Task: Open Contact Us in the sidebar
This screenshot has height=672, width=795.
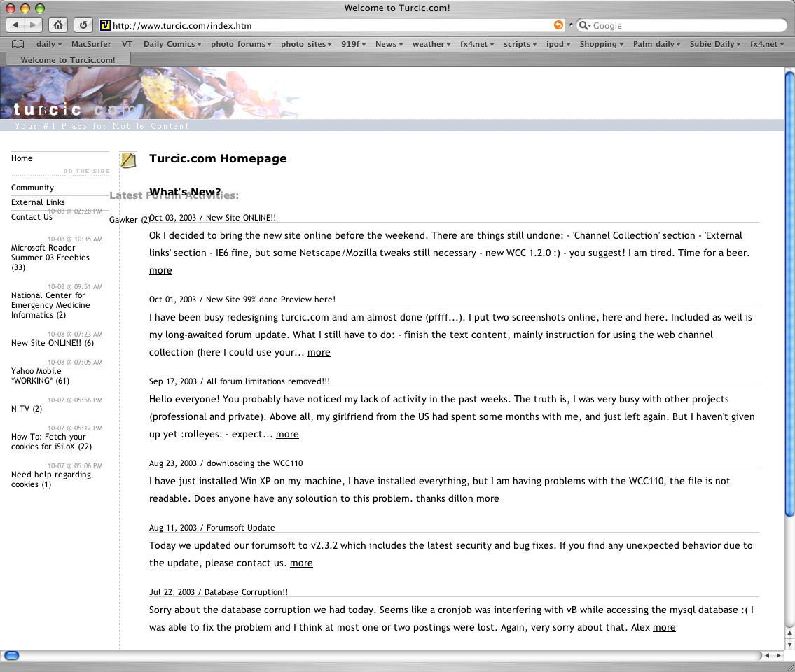Action: click(x=32, y=217)
